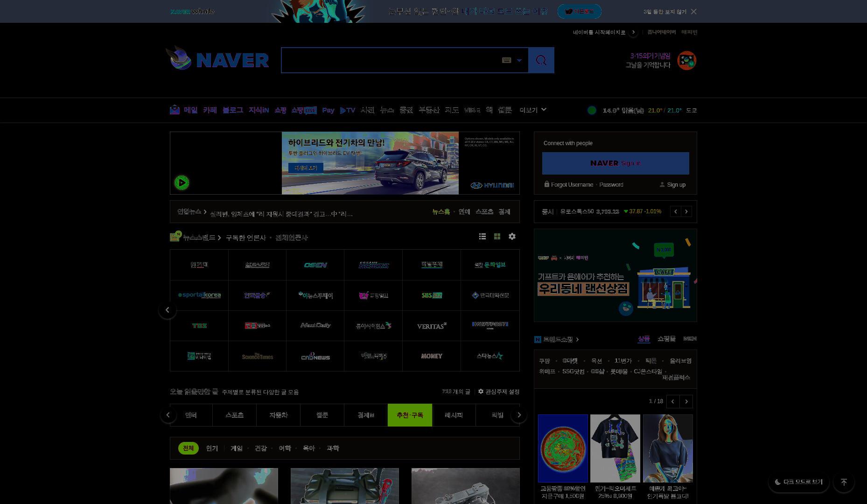Click the green search magnifier button
The width and height of the screenshot is (867, 504).
coord(541,60)
